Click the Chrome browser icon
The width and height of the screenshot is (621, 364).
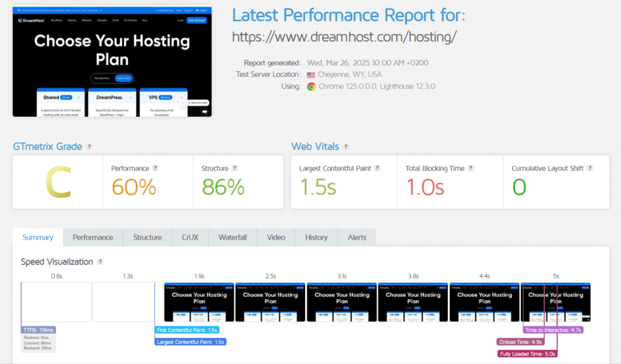tap(311, 87)
